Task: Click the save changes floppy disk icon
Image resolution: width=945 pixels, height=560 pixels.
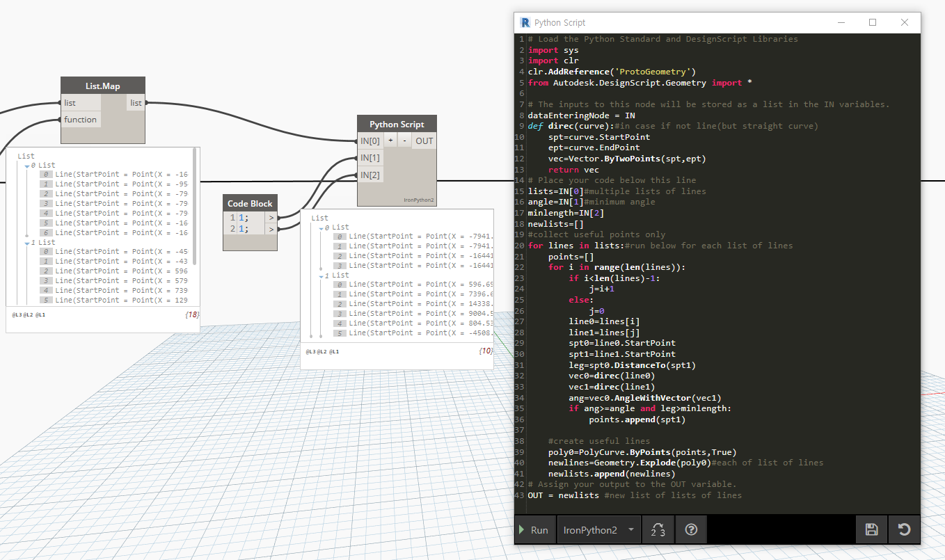Action: click(x=871, y=530)
